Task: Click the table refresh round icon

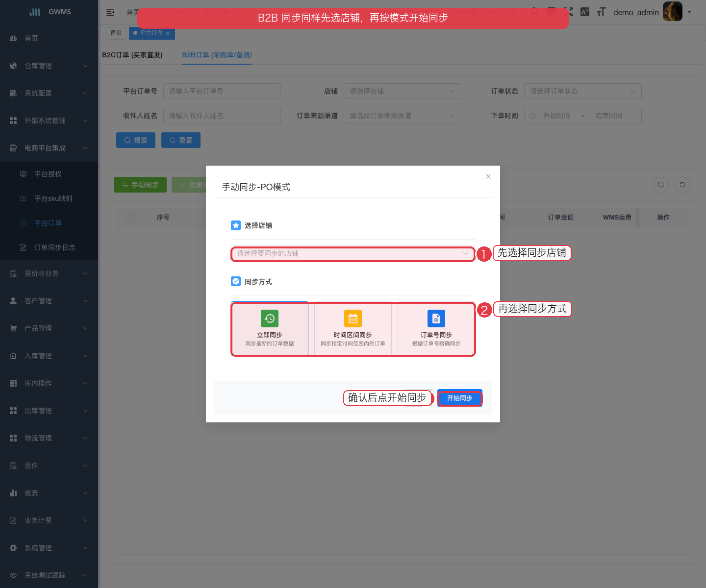Action: tap(682, 185)
